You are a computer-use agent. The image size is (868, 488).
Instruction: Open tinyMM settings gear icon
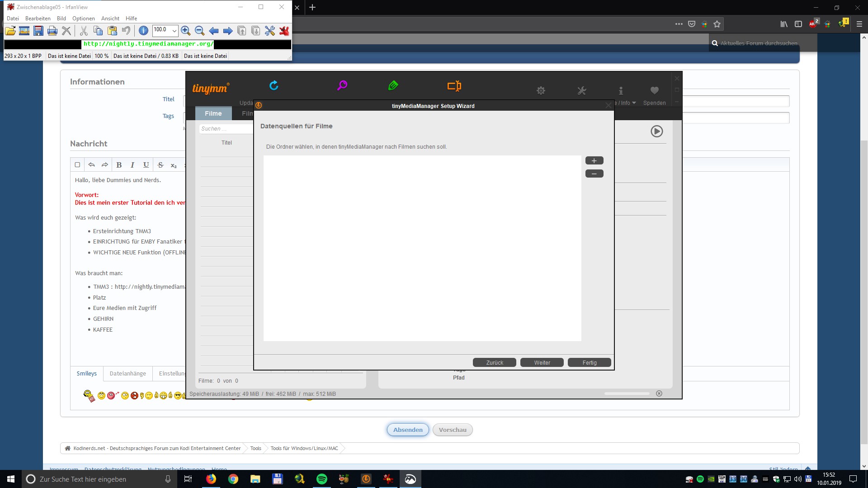point(541,90)
